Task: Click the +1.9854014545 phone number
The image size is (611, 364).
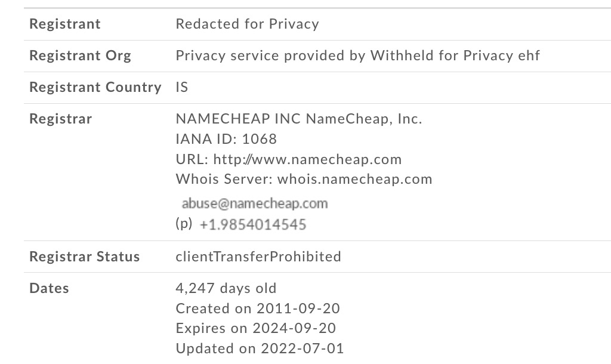Action: (x=252, y=224)
